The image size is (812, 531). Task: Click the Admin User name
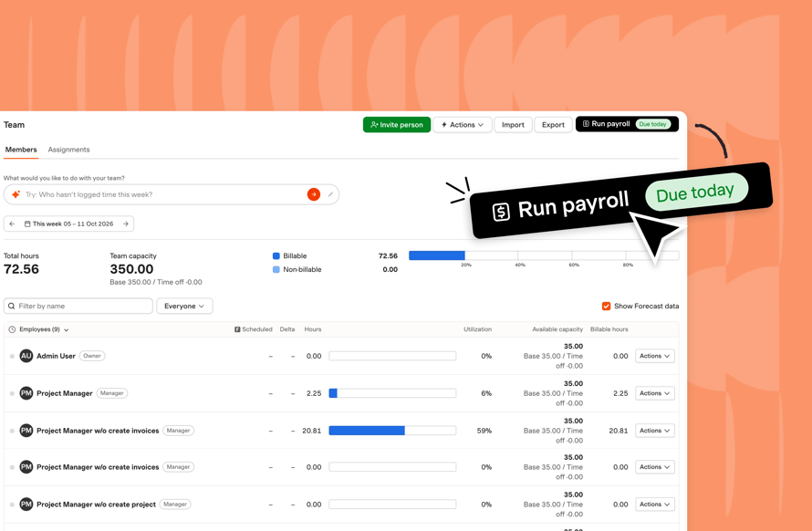click(56, 356)
